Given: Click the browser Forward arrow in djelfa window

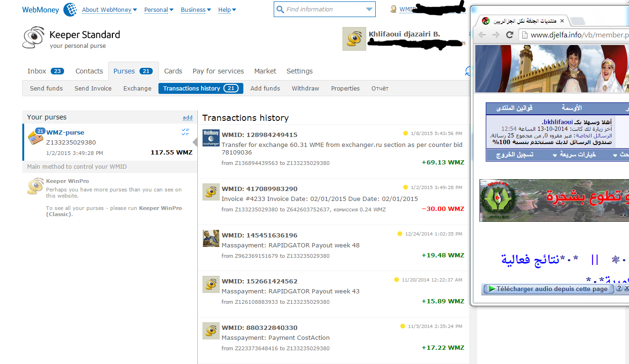Looking at the screenshot, I should click(x=496, y=35).
